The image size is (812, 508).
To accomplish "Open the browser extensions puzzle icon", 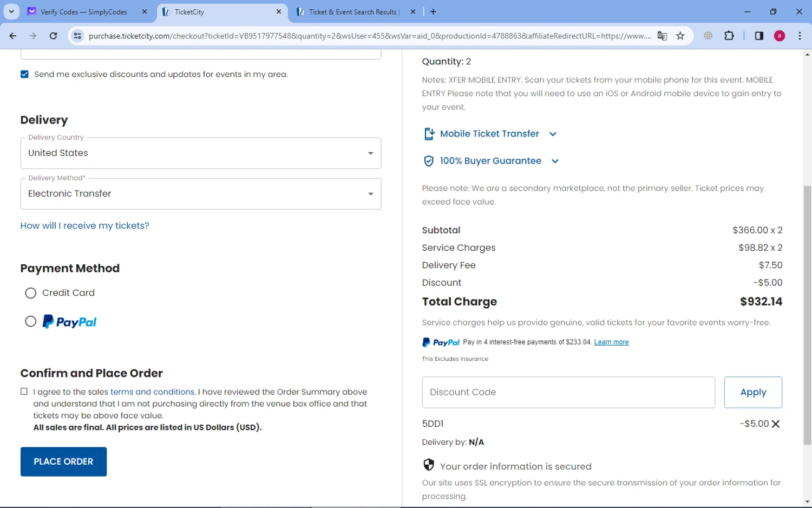I will pyautogui.click(x=729, y=36).
